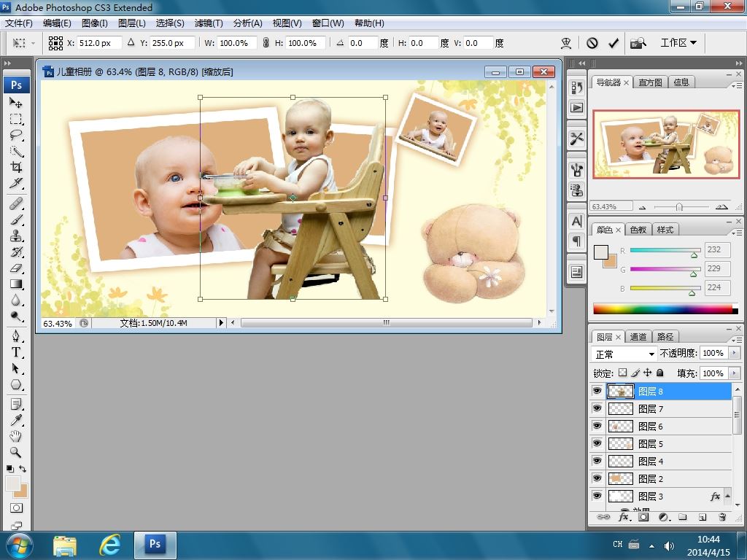Image resolution: width=747 pixels, height=560 pixels.
Task: Toggle Quick Mask mode
Action: [x=16, y=508]
